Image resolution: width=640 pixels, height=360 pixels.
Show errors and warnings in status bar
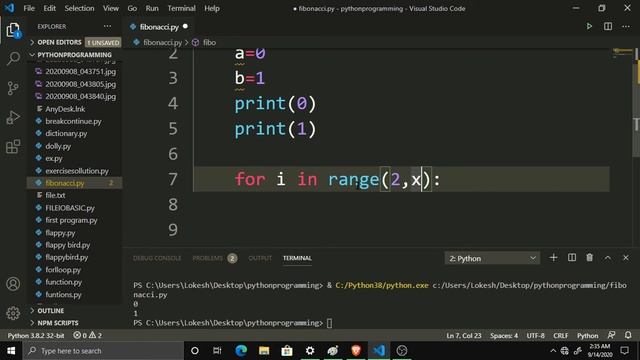coord(87,336)
